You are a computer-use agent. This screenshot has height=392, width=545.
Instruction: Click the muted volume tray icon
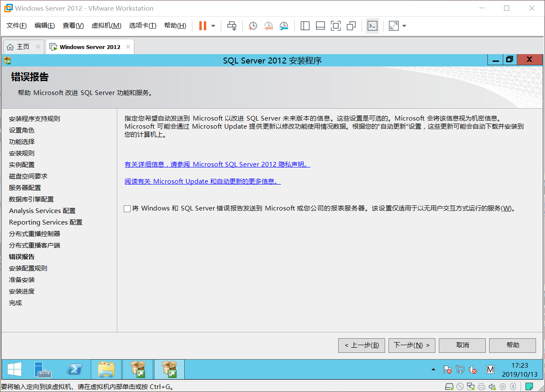(x=473, y=370)
